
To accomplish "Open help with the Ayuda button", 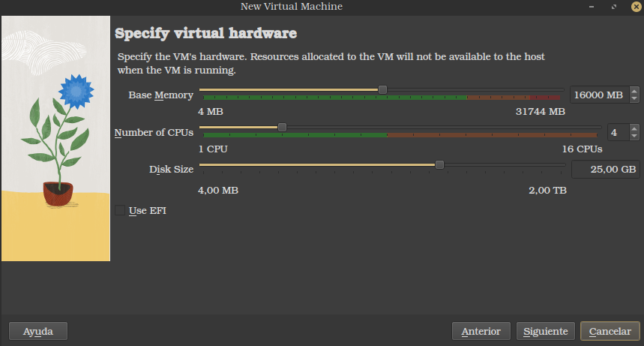I will click(37, 331).
